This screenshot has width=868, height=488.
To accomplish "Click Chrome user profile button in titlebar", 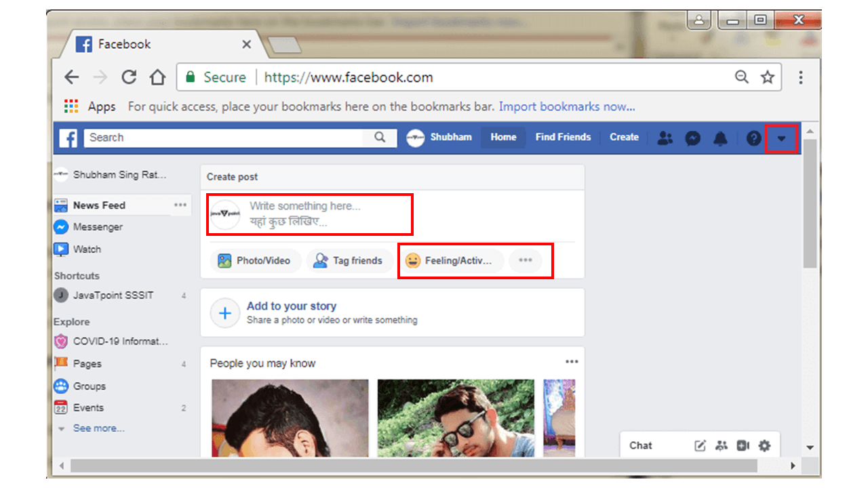I will click(700, 20).
